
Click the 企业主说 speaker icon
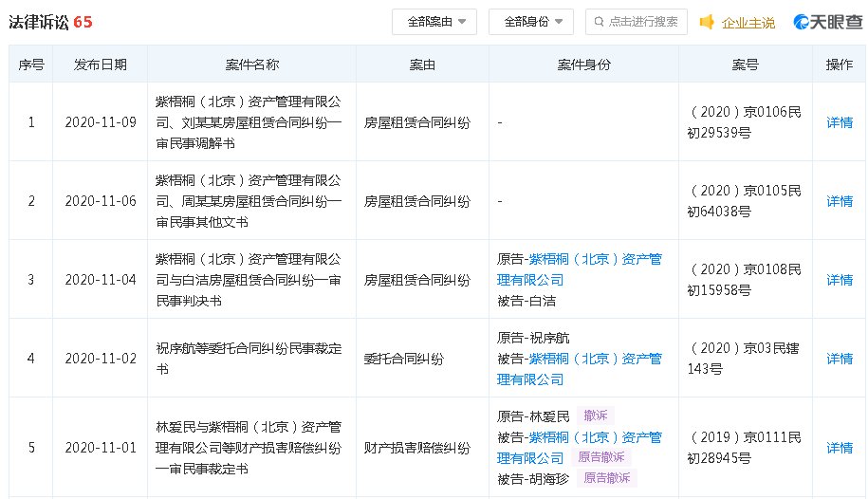click(x=707, y=22)
